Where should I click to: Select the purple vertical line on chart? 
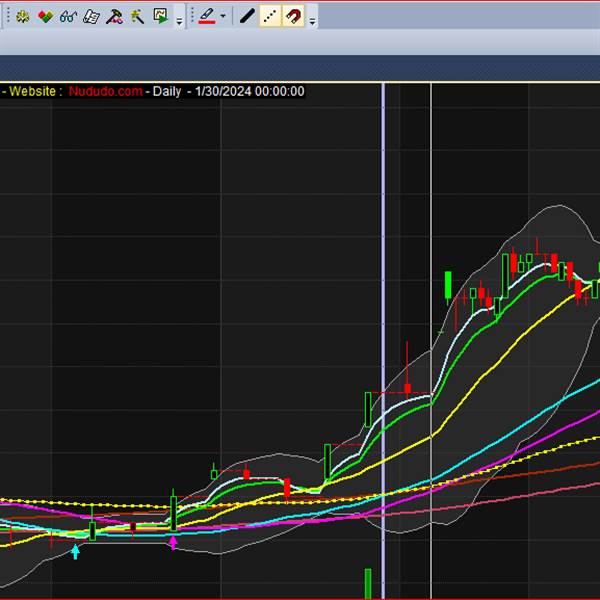coord(383,341)
